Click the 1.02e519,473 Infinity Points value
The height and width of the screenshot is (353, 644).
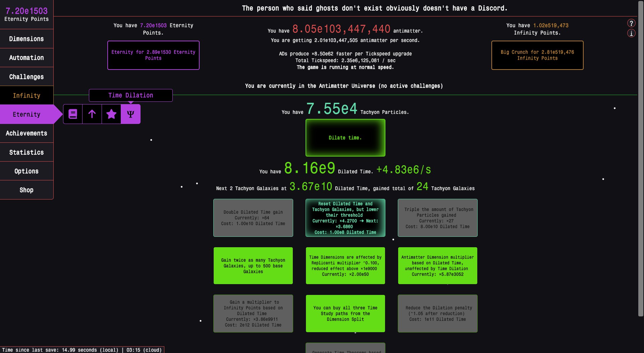coord(551,26)
